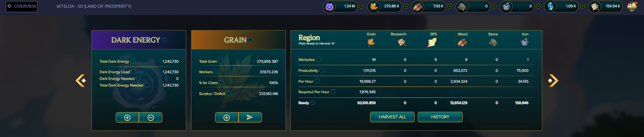Show info for Total Dark Energy

coord(133,61)
